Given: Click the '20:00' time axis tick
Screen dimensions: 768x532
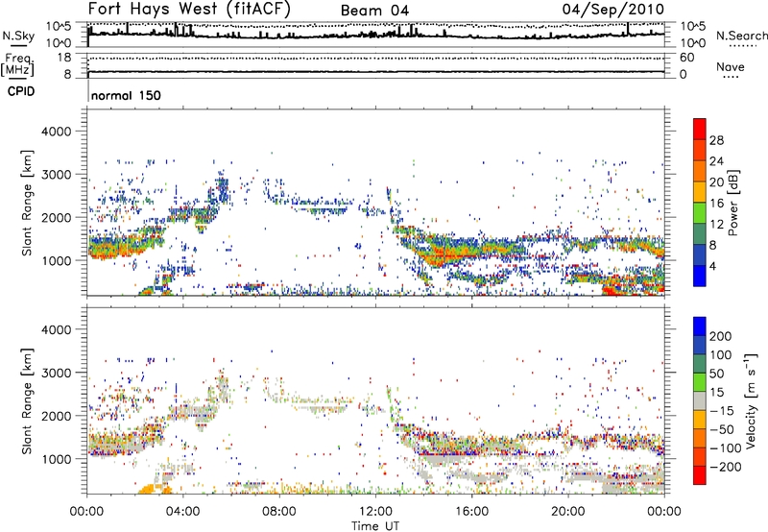Looking at the screenshot, I should click(x=568, y=512).
